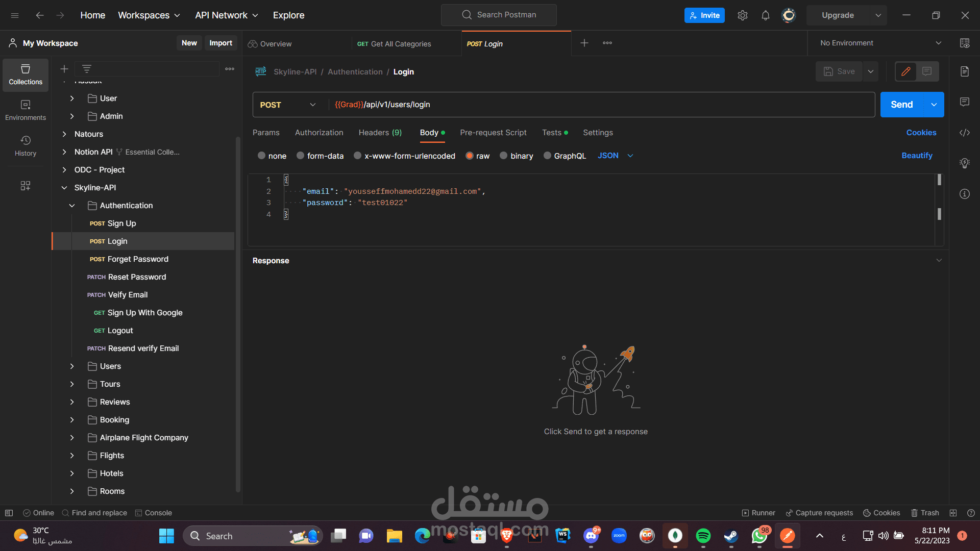Switch to the Params tab

pyautogui.click(x=266, y=133)
